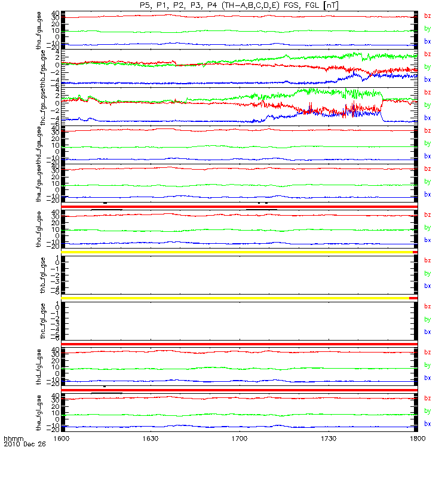Select the by legend of tha_fgs_gse panel
The image size is (448, 478).
(x=428, y=29)
